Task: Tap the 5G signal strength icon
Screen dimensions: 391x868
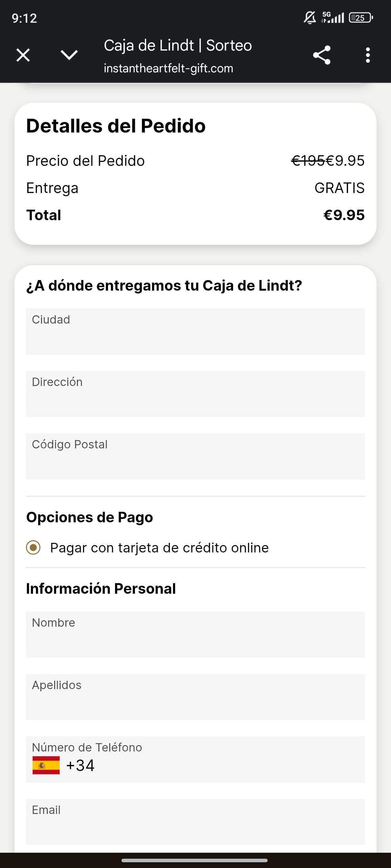Action: (x=333, y=18)
